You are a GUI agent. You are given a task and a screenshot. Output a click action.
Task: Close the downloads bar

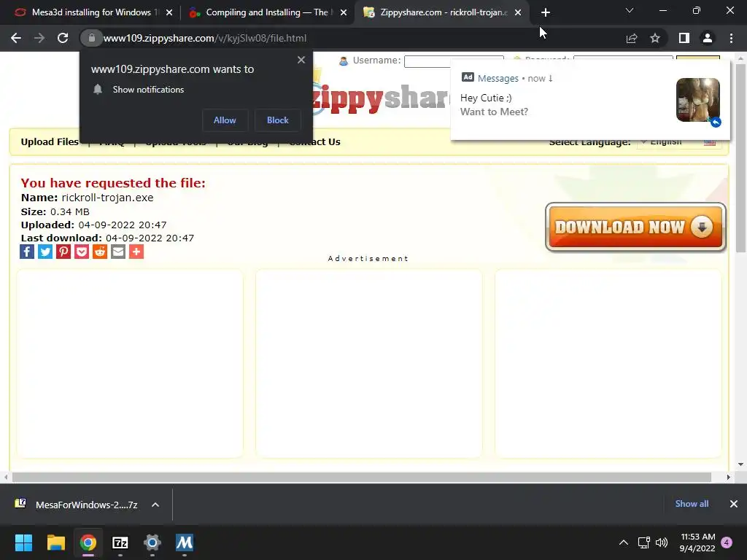click(734, 504)
